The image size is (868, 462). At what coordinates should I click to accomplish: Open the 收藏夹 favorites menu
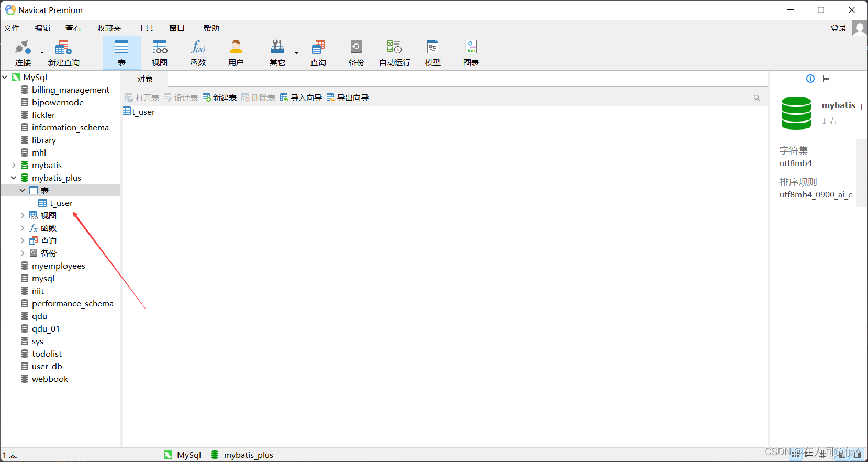coord(109,28)
